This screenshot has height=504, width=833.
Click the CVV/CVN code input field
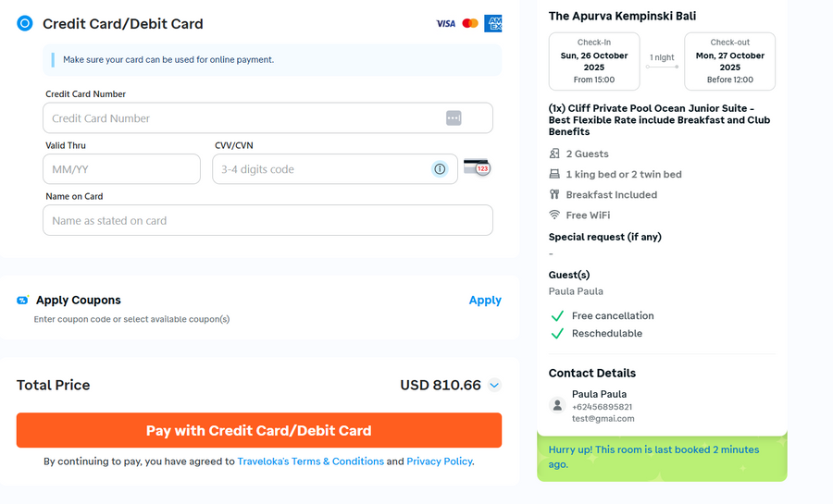pyautogui.click(x=319, y=169)
